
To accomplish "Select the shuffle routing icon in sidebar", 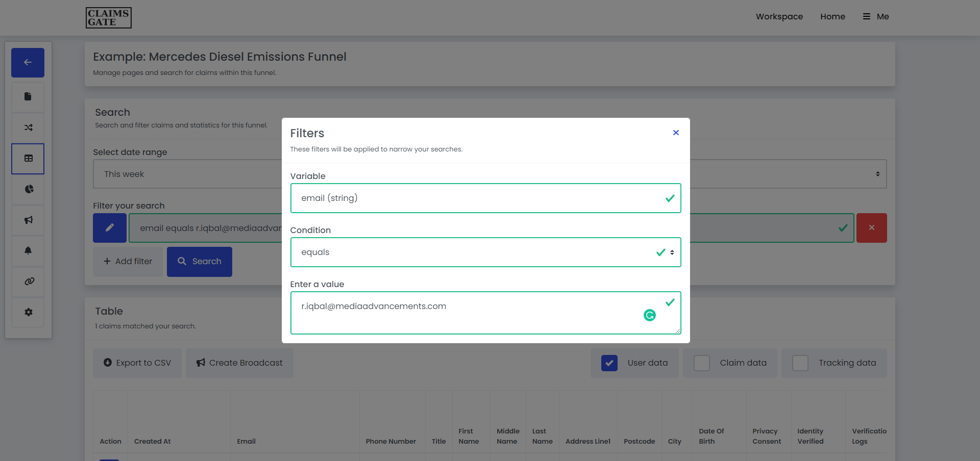I will pos(28,127).
